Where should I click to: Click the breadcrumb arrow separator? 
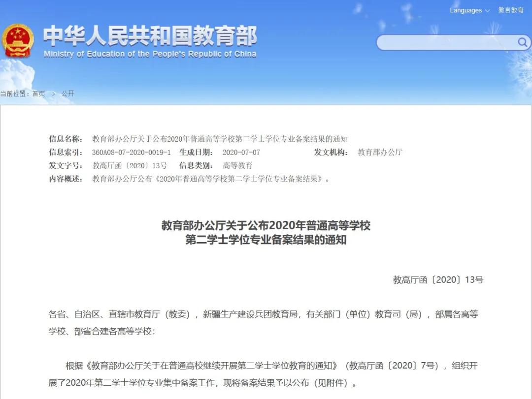[53, 93]
